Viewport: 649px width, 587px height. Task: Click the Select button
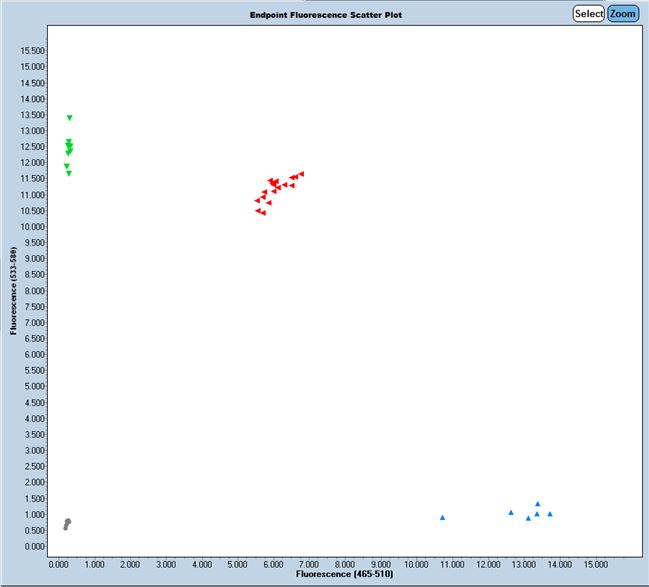(x=588, y=14)
